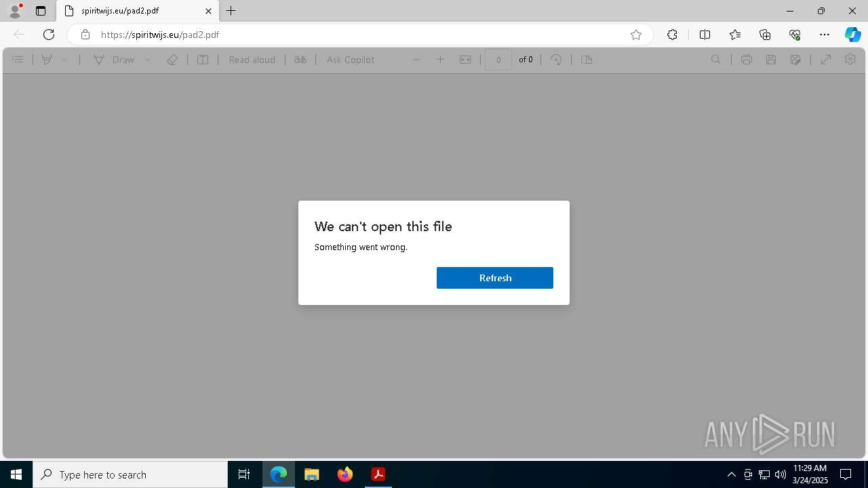The image size is (868, 488).
Task: Open Task View on taskbar
Action: coord(244,474)
